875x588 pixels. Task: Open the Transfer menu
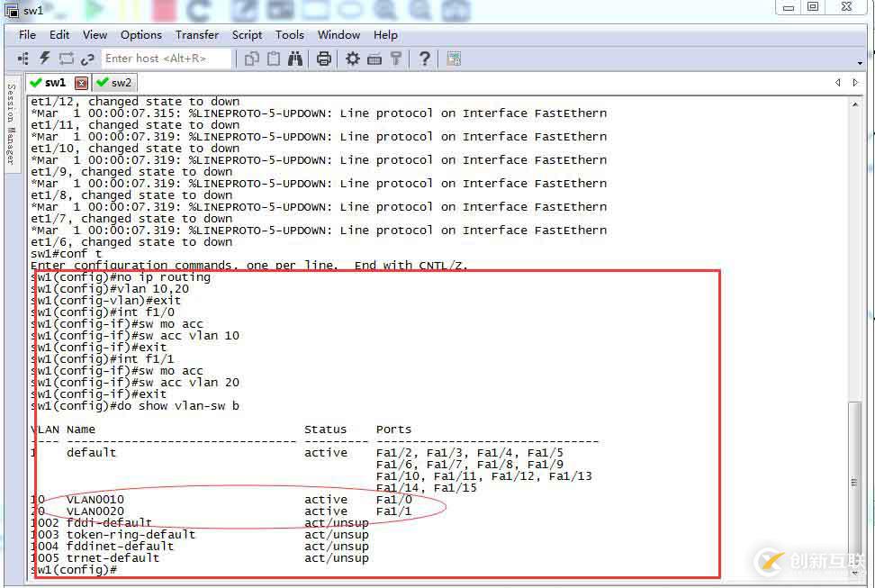(x=197, y=34)
